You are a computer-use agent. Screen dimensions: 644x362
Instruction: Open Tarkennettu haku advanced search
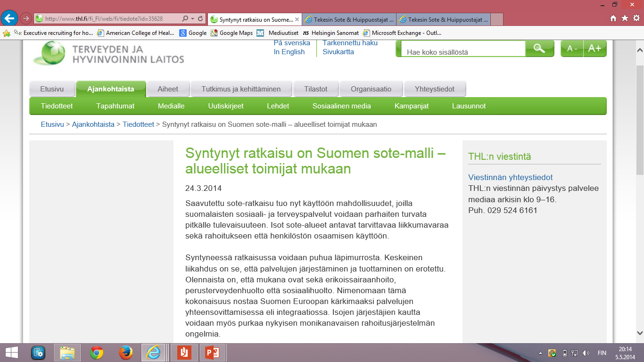click(x=350, y=43)
